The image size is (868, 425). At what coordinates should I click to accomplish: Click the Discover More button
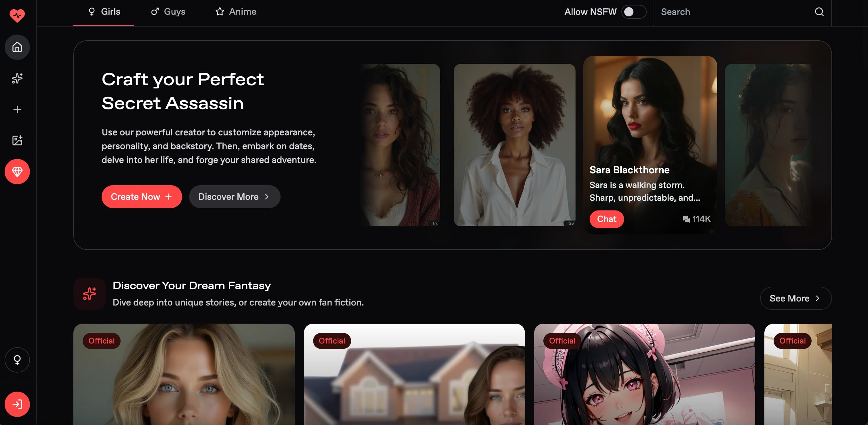coord(234,196)
